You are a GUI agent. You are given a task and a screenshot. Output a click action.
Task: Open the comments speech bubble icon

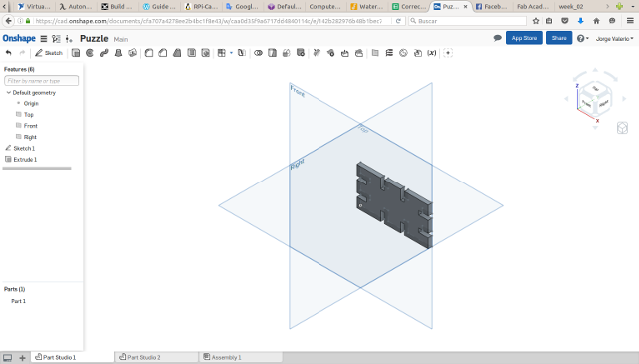497,38
